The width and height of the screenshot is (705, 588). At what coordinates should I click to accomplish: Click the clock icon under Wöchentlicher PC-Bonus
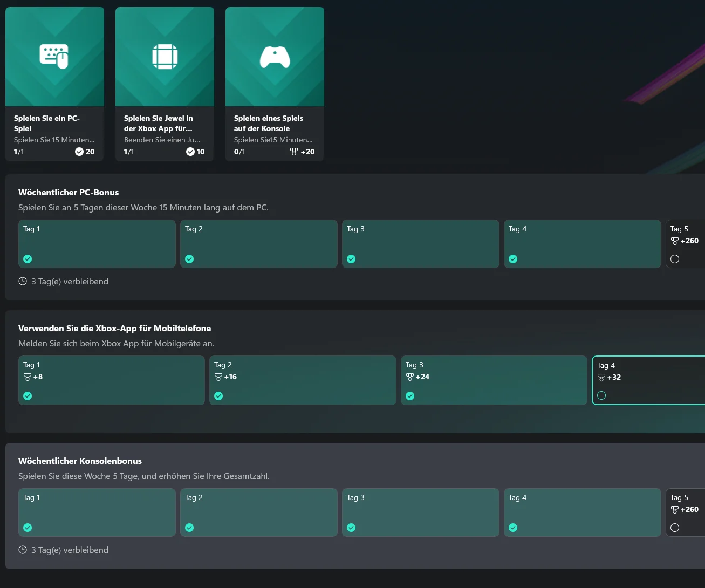[x=23, y=281]
